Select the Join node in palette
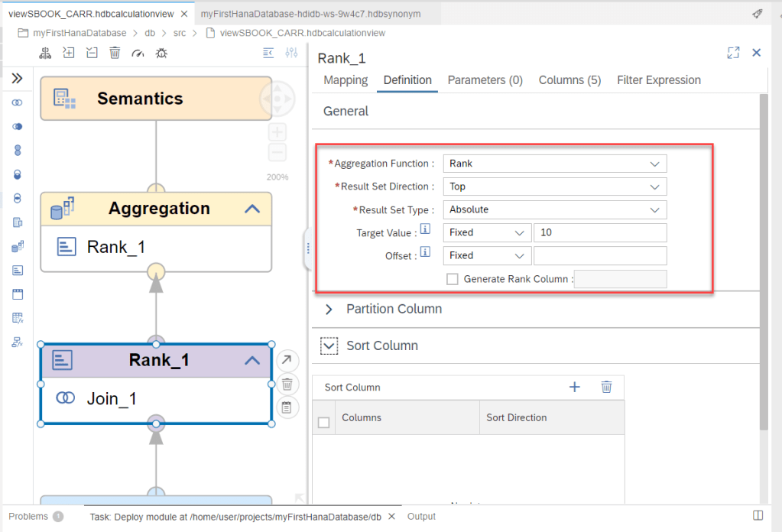Viewport: 782px width, 532px height. coord(18,102)
